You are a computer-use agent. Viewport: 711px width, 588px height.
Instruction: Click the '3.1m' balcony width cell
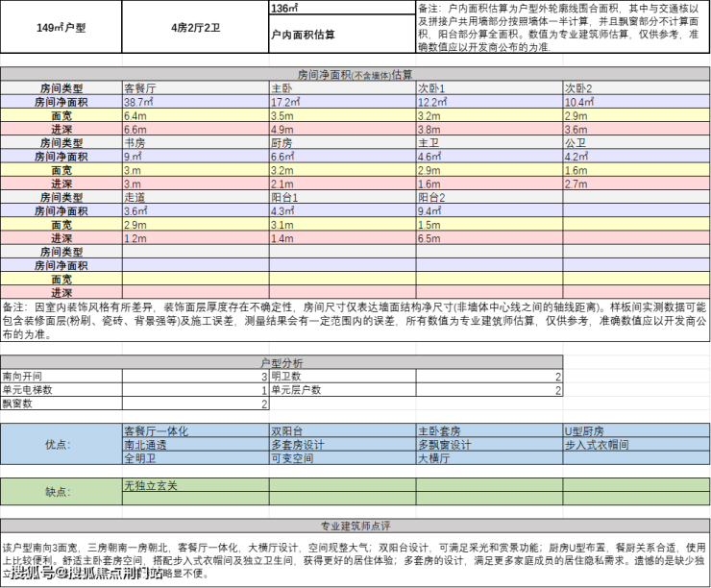click(343, 224)
